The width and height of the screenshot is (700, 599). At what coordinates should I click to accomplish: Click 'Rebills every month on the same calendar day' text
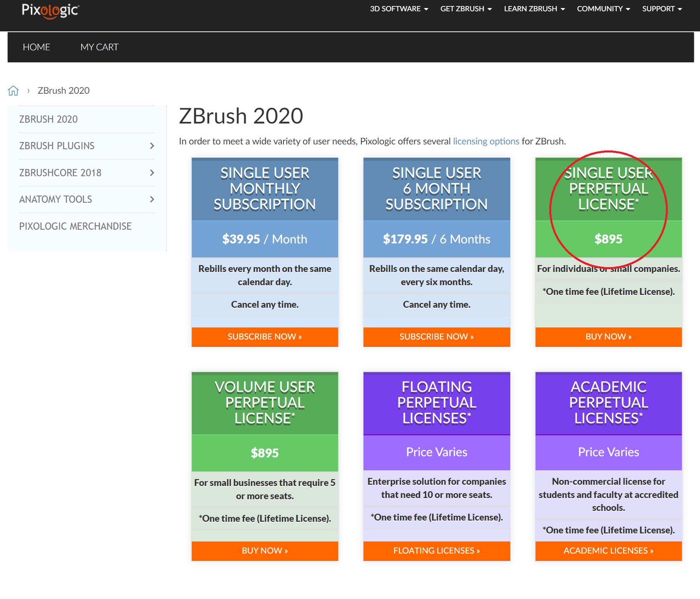pos(265,276)
